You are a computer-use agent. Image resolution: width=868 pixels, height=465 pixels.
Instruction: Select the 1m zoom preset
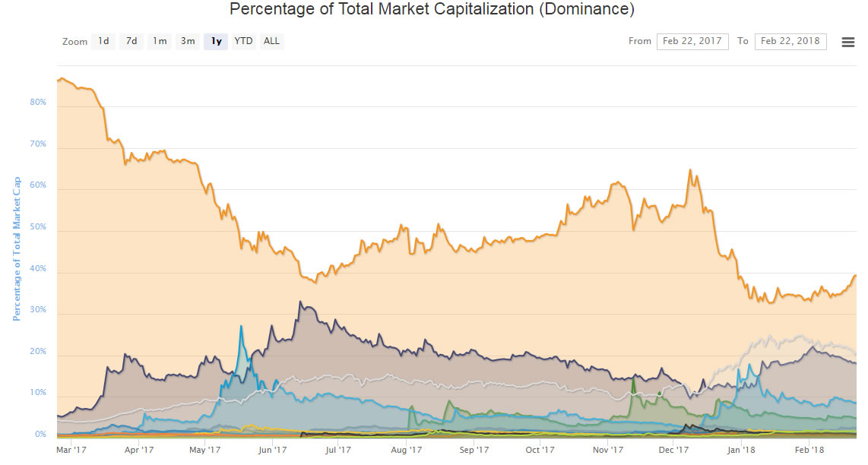coord(160,41)
